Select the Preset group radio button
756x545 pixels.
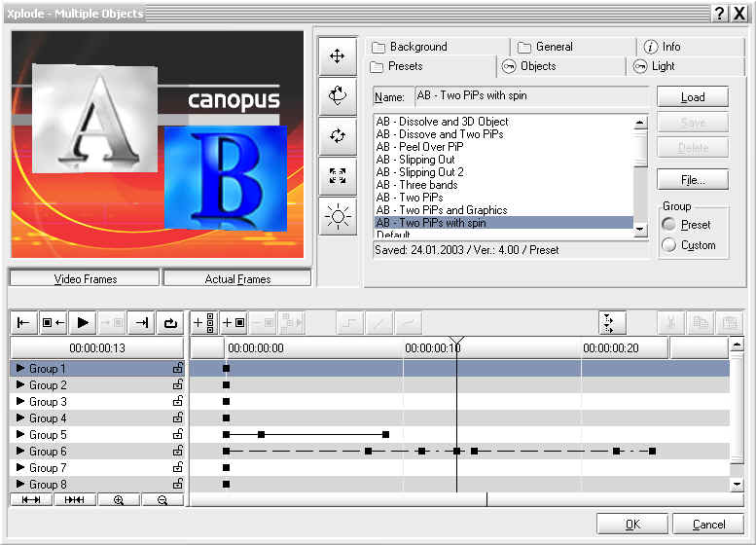click(668, 224)
